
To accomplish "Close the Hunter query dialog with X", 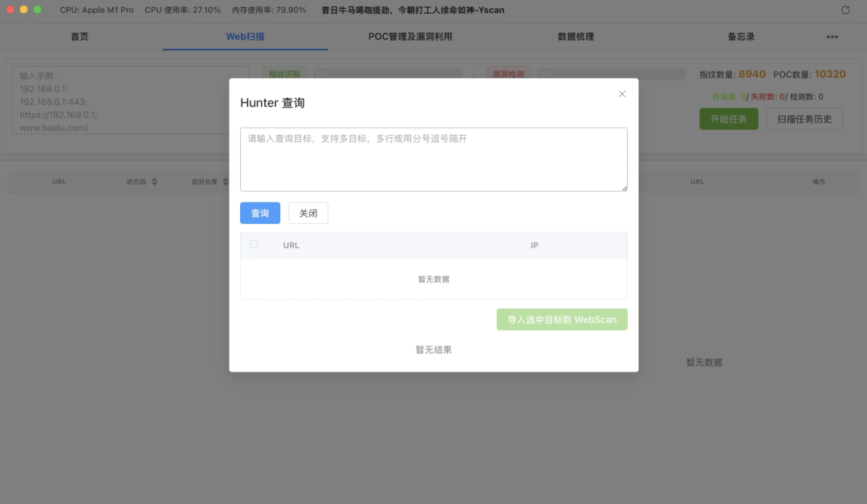I will click(x=622, y=94).
